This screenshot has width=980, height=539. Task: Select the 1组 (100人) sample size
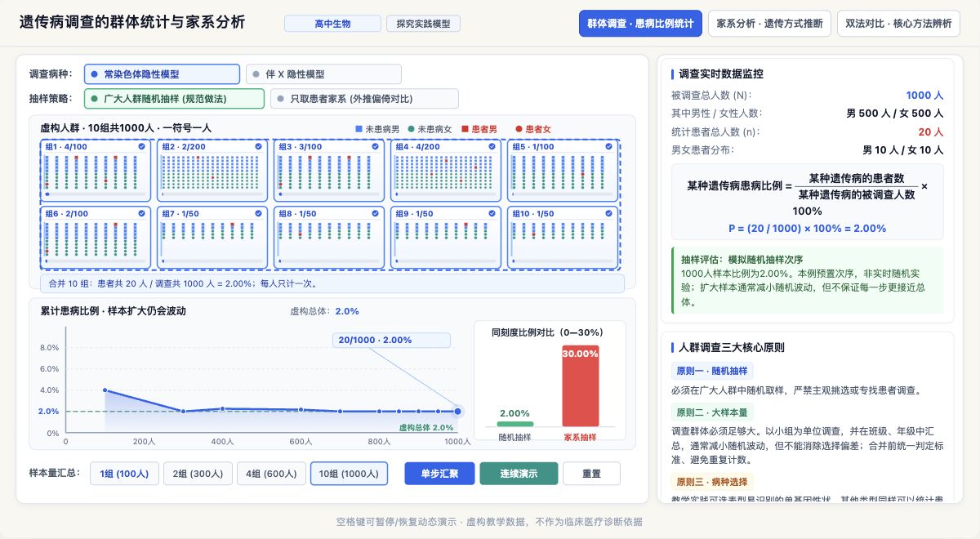click(x=124, y=474)
